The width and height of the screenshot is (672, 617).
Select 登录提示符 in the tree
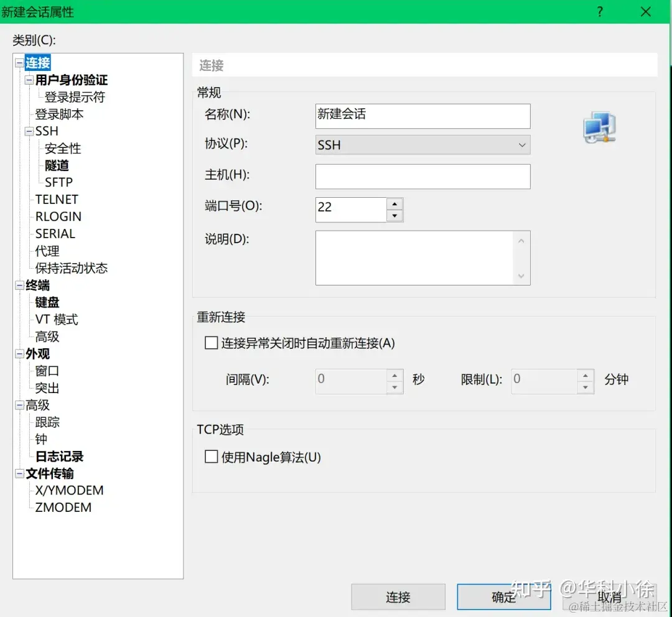(x=75, y=97)
